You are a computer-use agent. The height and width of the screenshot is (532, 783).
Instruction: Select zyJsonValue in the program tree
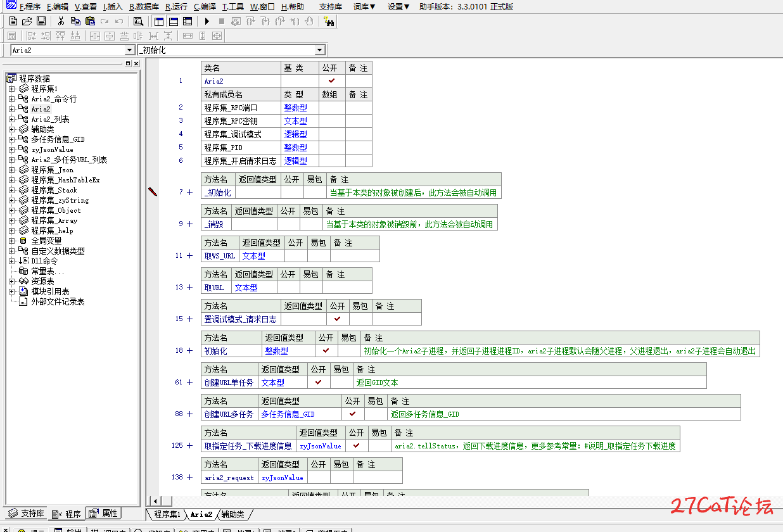pos(53,149)
